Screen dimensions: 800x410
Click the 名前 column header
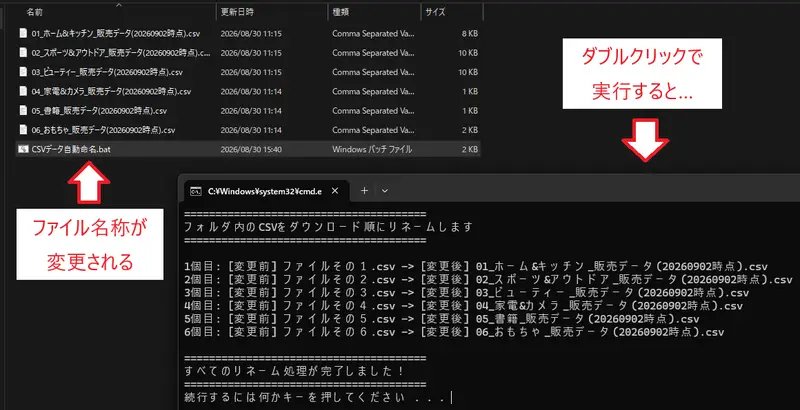pyautogui.click(x=35, y=12)
